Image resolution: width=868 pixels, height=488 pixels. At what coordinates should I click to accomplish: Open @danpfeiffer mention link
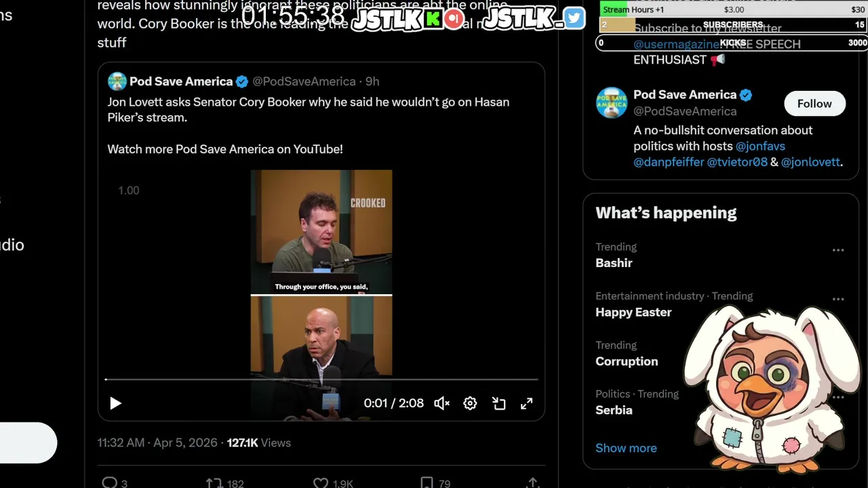click(669, 162)
